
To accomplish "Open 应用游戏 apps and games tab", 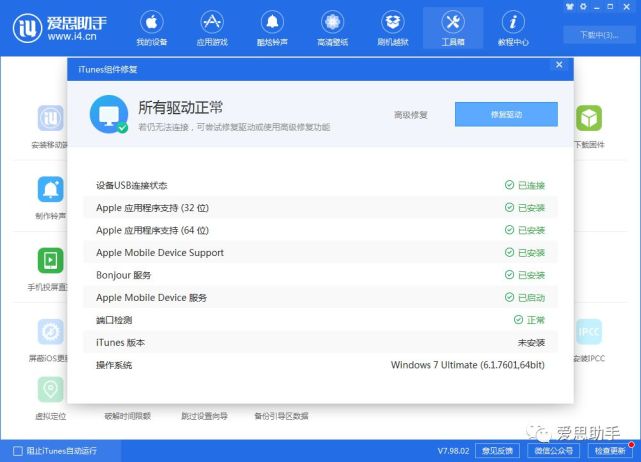I will pos(212,28).
